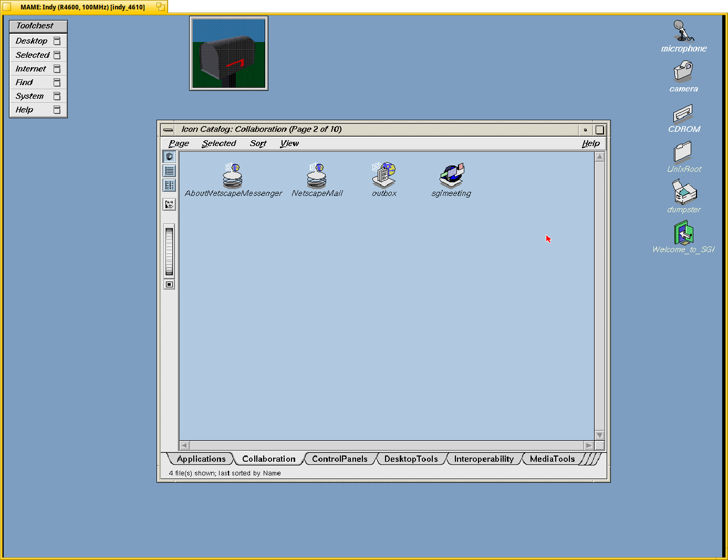Click the Toolchest title header
This screenshot has height=560, width=728.
38,26
